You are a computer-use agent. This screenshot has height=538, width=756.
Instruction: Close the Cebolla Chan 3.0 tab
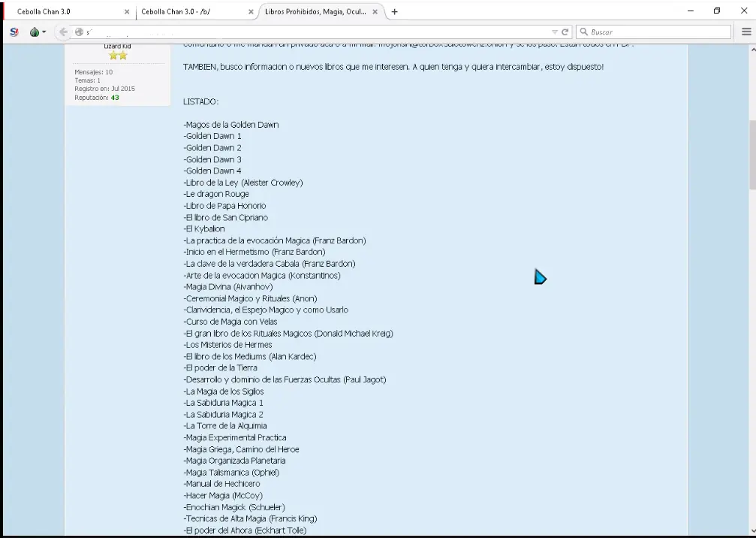pos(127,11)
